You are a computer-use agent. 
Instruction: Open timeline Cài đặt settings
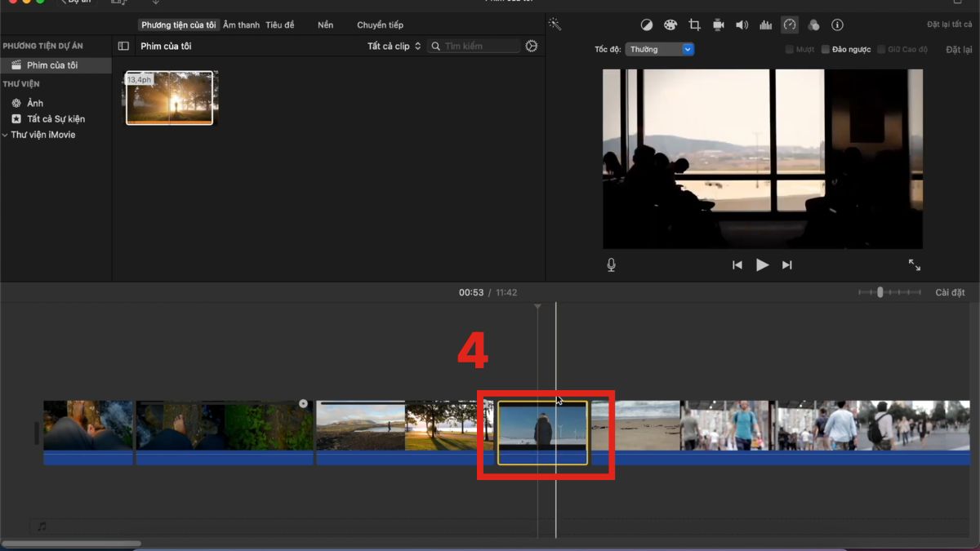[950, 292]
